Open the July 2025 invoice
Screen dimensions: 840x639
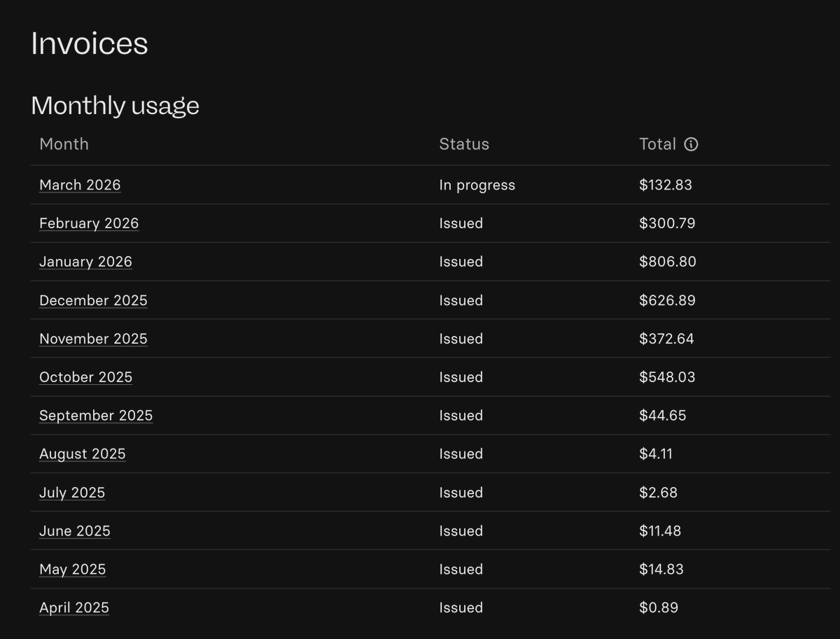click(72, 493)
